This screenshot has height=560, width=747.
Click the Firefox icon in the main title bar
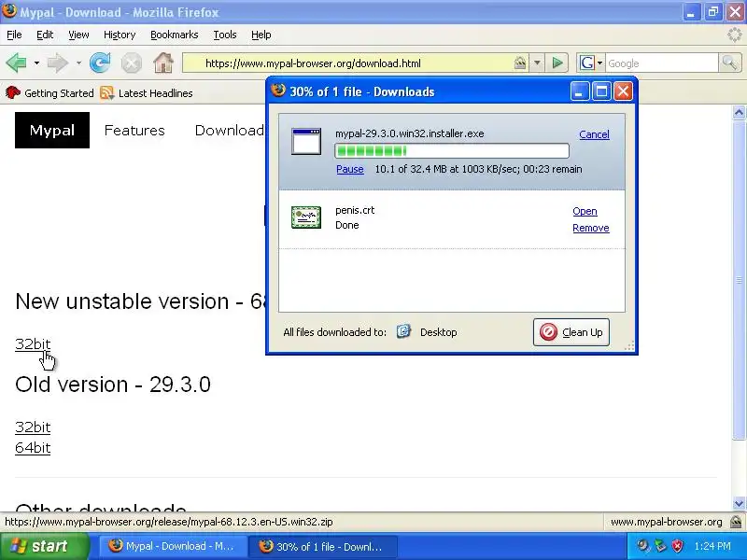click(x=8, y=11)
